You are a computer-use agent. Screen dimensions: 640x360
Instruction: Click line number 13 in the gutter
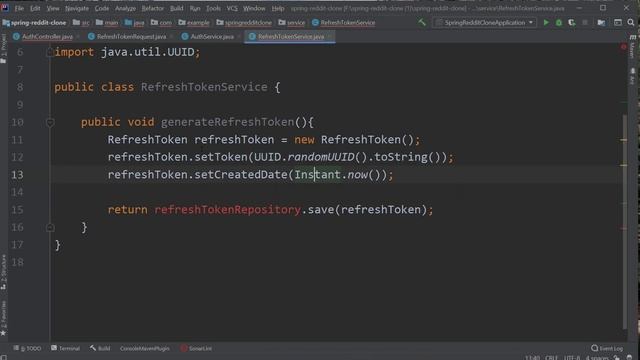[17, 175]
